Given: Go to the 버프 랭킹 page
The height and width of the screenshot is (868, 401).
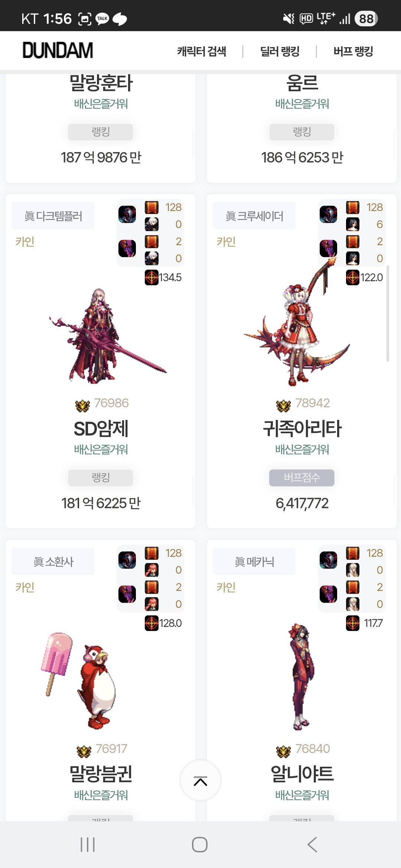Looking at the screenshot, I should coord(353,51).
